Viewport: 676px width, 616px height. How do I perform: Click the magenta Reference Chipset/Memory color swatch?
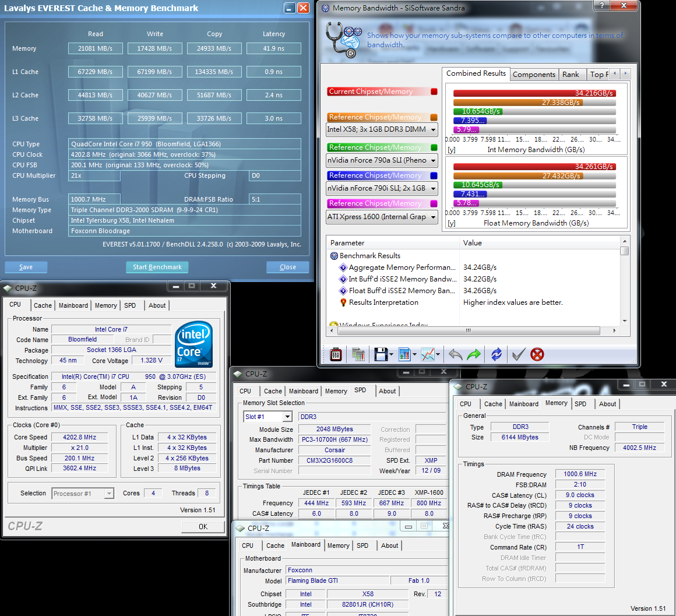[x=434, y=203]
